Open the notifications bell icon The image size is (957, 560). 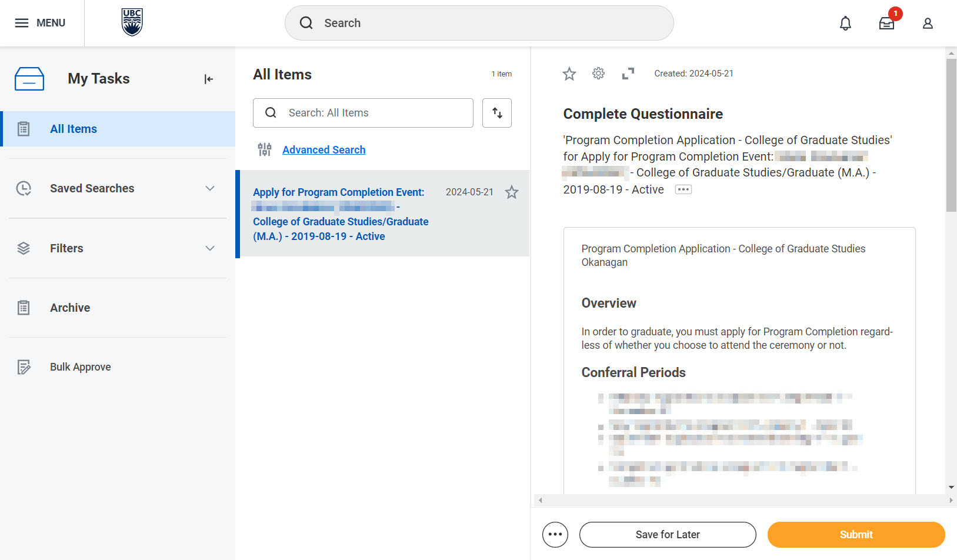coord(845,24)
